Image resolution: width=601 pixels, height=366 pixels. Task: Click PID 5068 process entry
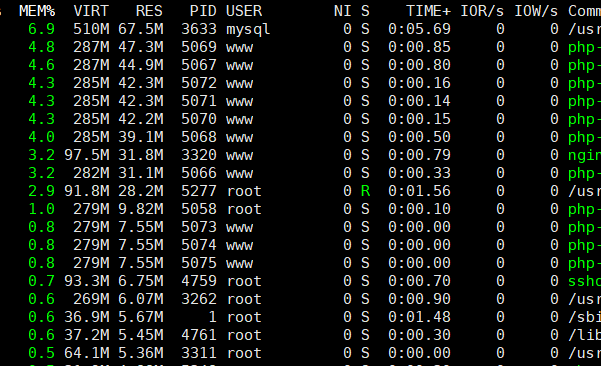tap(199, 137)
